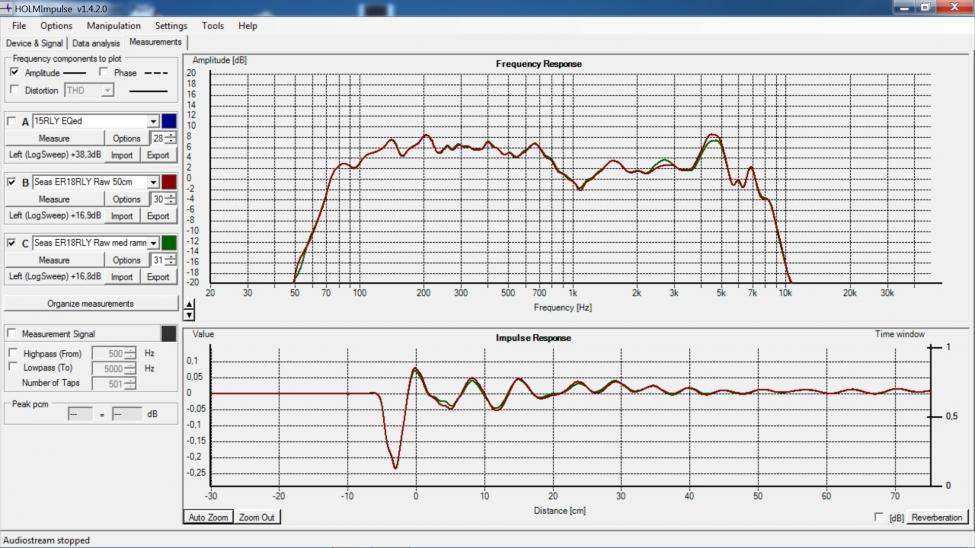This screenshot has width=975, height=548.
Task: Open Options for slot C
Action: point(126,260)
